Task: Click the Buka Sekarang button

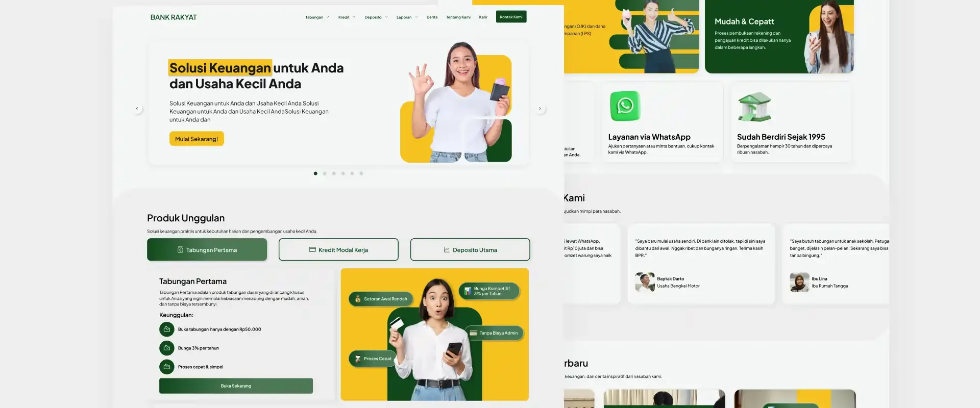Action: [x=236, y=386]
